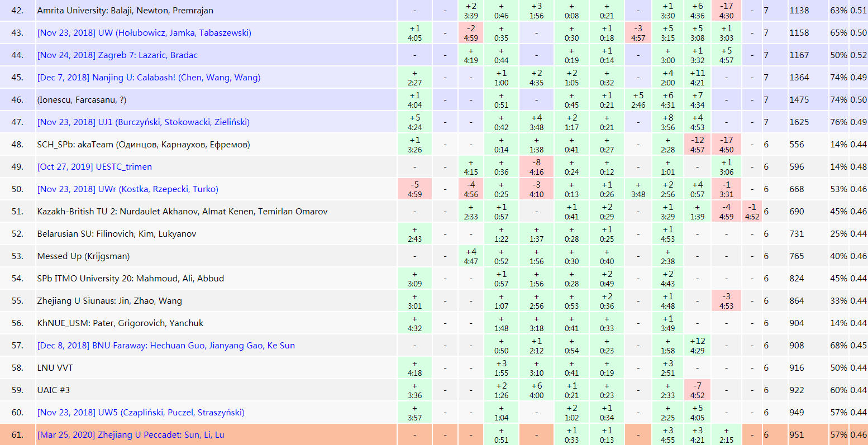This screenshot has width=868, height=445.
Task: Open the BNU Faraway team link
Action: (x=166, y=346)
